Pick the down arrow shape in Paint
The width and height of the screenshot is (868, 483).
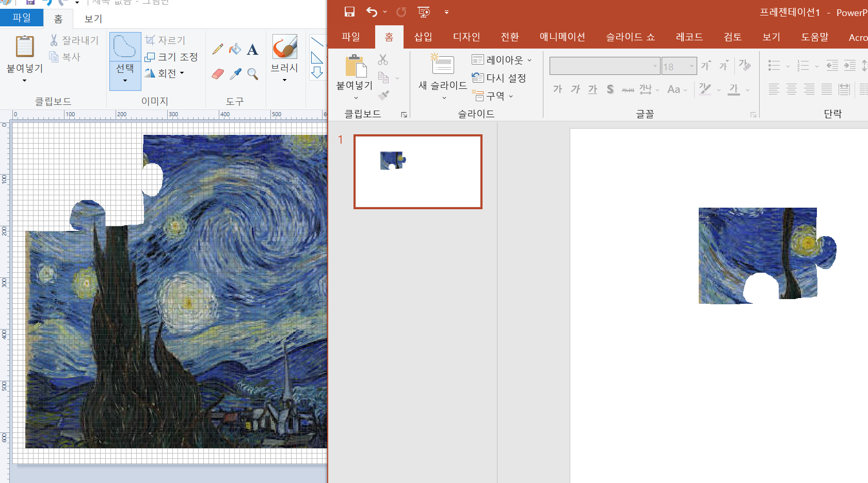click(317, 72)
